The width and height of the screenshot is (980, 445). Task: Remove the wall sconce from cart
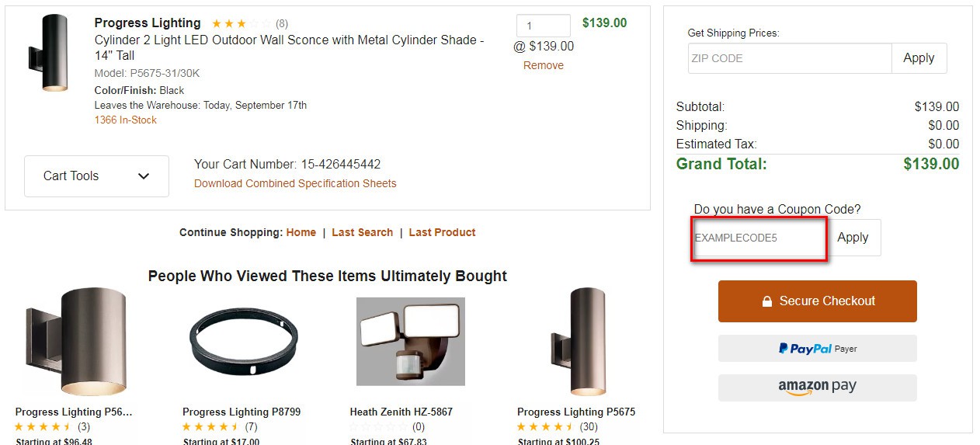[x=544, y=65]
